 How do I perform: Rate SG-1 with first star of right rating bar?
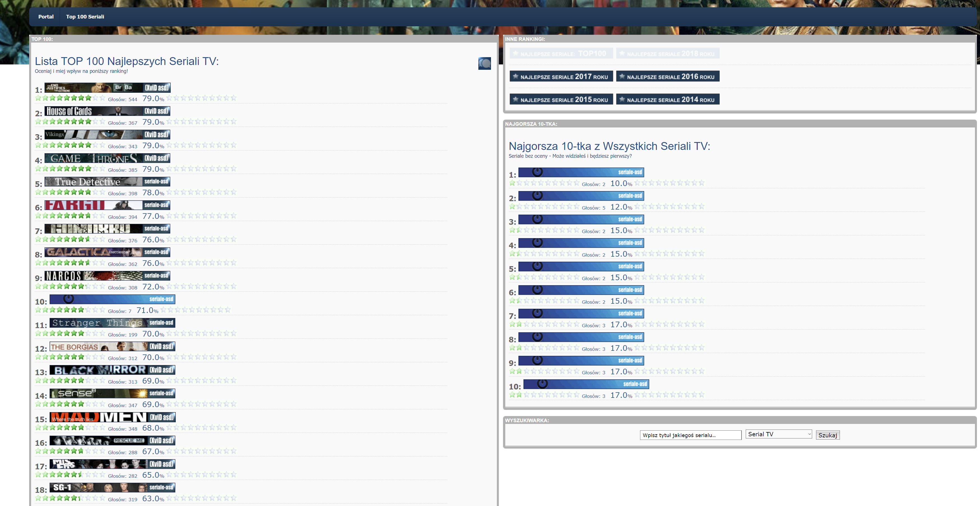click(x=169, y=498)
